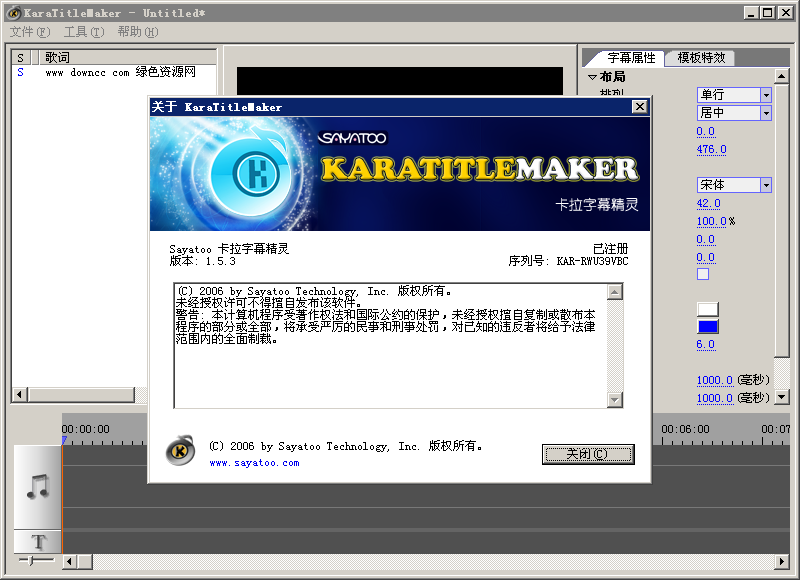
Task: Click the small K icon beside the copyright line
Action: [x=180, y=452]
